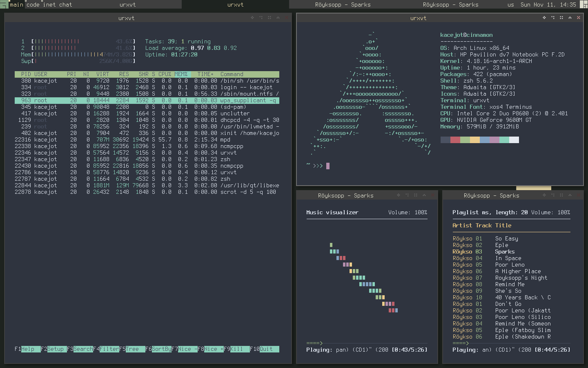The width and height of the screenshot is (588, 368).
Task: Click the yellow color block in neofetch palette
Action: [475, 140]
